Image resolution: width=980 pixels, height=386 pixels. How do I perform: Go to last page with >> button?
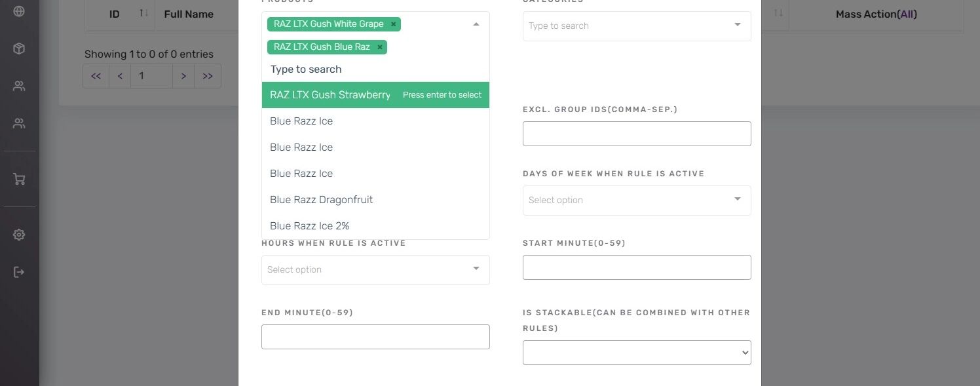click(x=208, y=76)
